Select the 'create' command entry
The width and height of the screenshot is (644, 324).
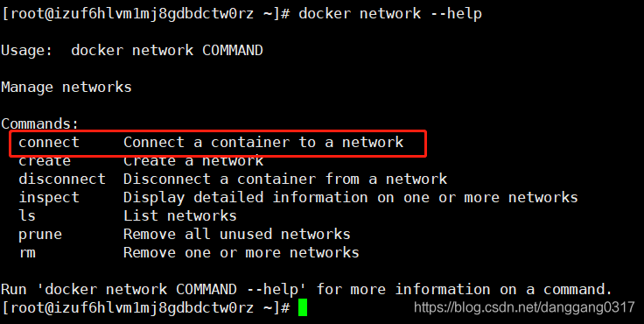(45, 161)
